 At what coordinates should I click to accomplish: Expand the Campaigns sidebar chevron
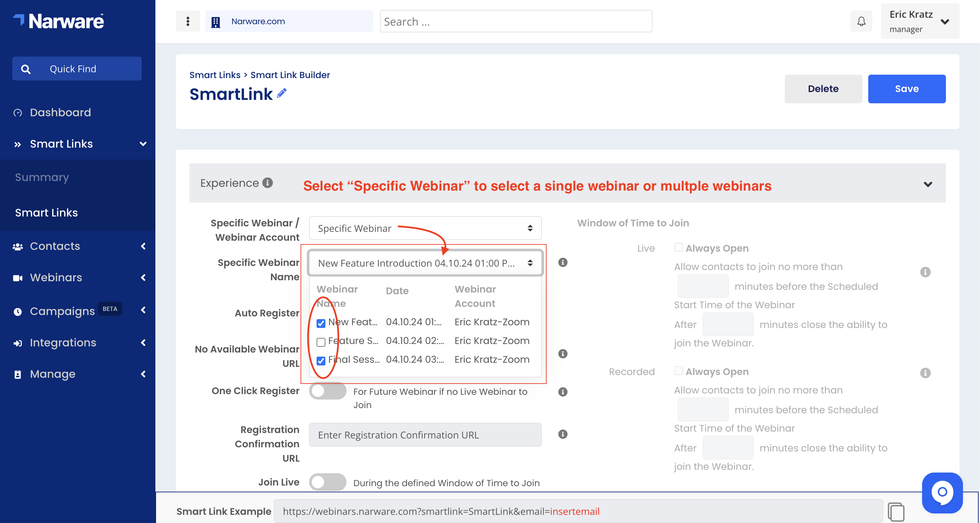coord(143,310)
